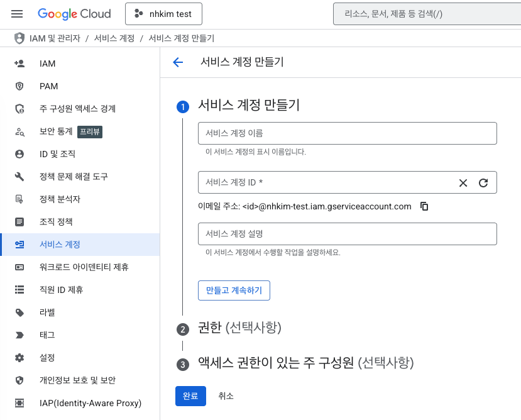This screenshot has width=521, height=420.
Task: Regenerate the service account ID with the refresh icon
Action: 483,183
